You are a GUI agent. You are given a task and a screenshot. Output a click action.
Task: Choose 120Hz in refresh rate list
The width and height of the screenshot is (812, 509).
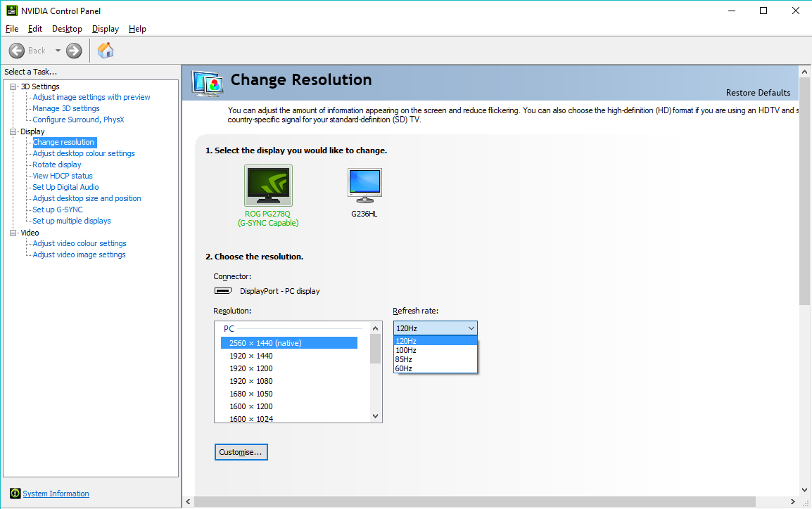pos(436,341)
